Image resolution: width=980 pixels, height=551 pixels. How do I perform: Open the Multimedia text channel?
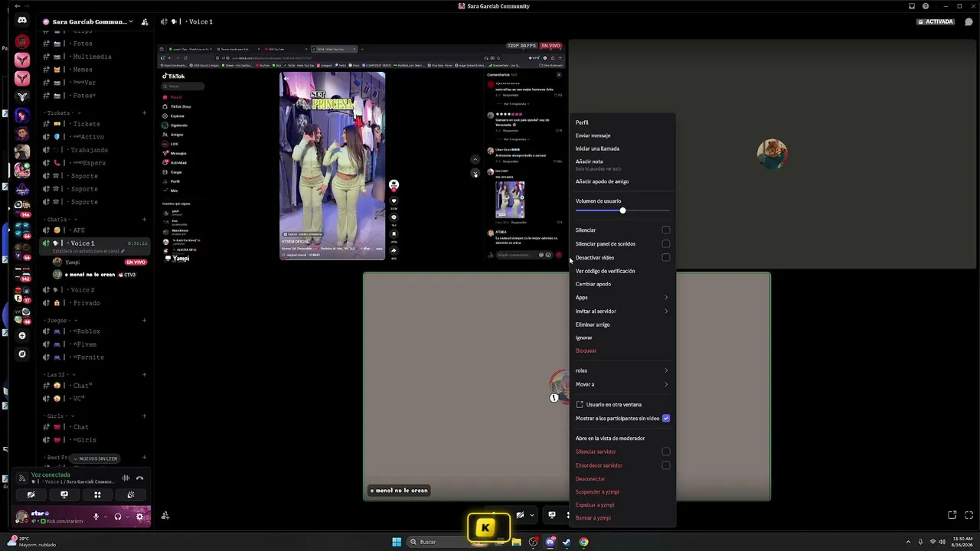(92, 57)
